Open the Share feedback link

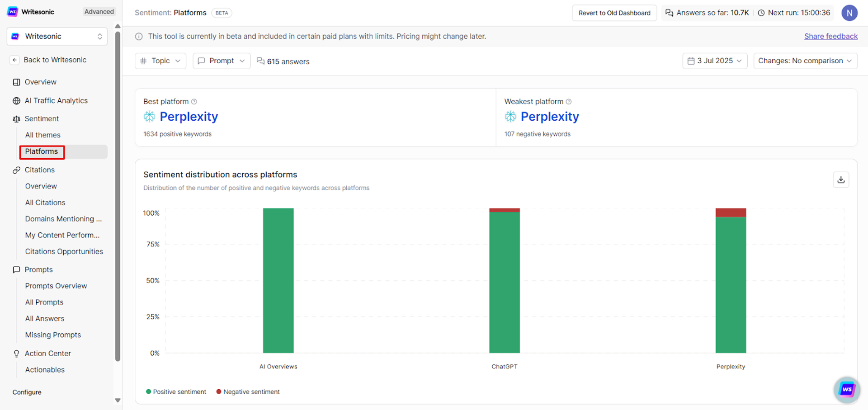831,36
